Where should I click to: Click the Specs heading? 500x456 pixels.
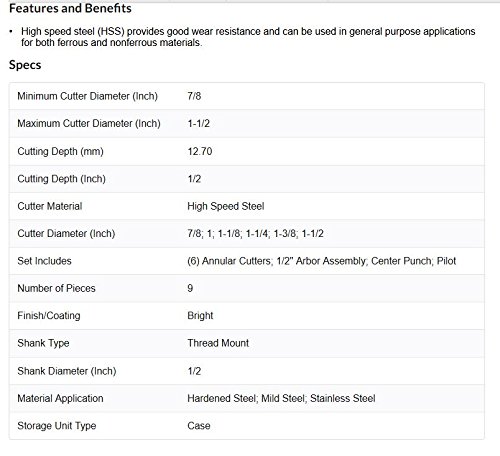(25, 65)
